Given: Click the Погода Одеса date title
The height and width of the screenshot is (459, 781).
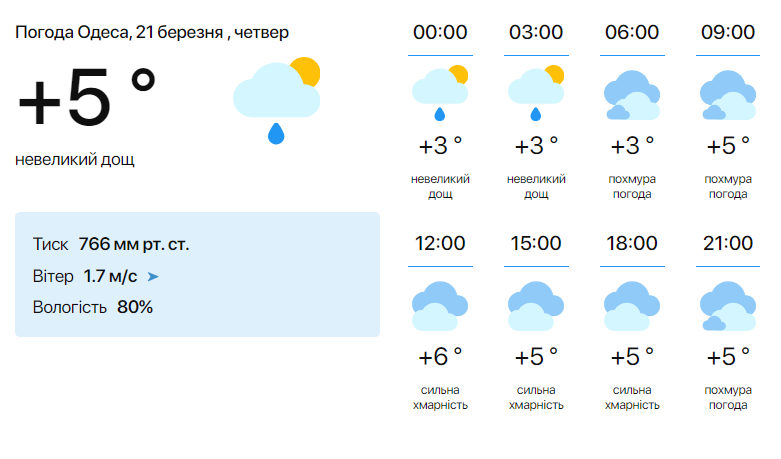Looking at the screenshot, I should [x=152, y=32].
